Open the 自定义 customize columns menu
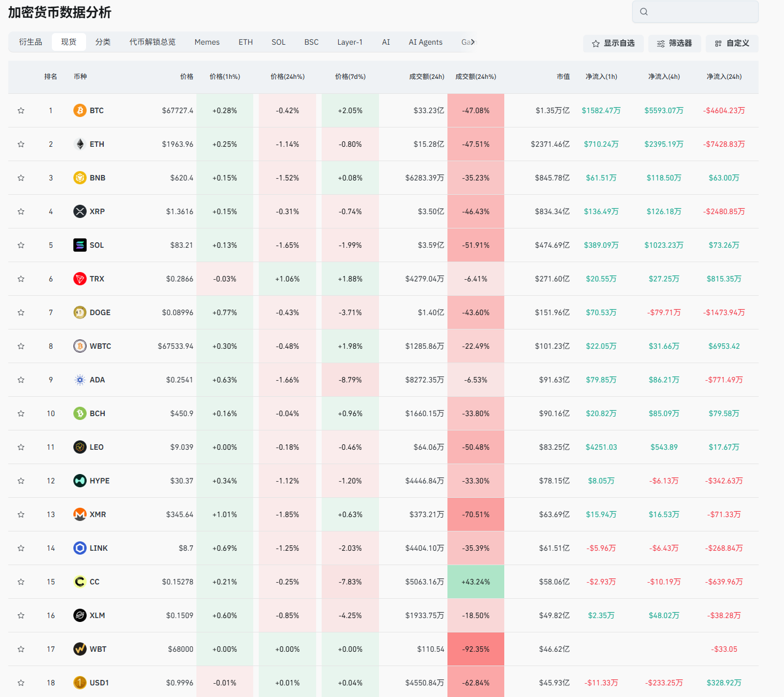 (x=732, y=43)
